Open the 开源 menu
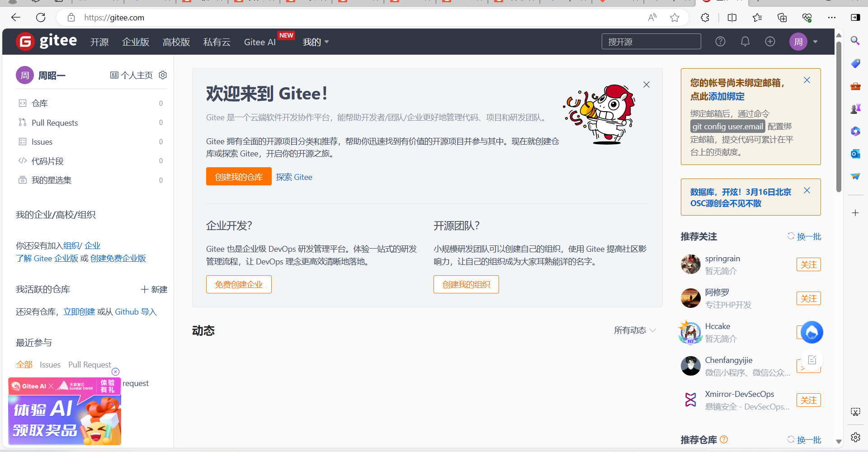 coord(99,42)
